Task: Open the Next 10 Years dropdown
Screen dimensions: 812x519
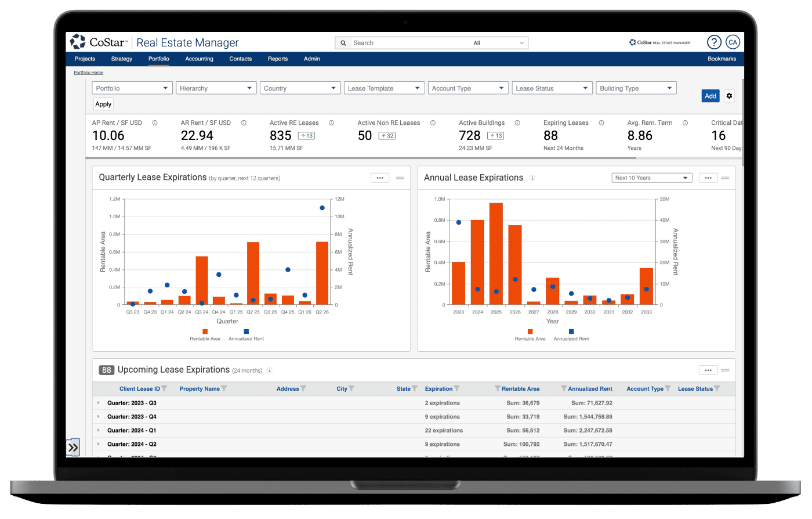Action: click(652, 178)
